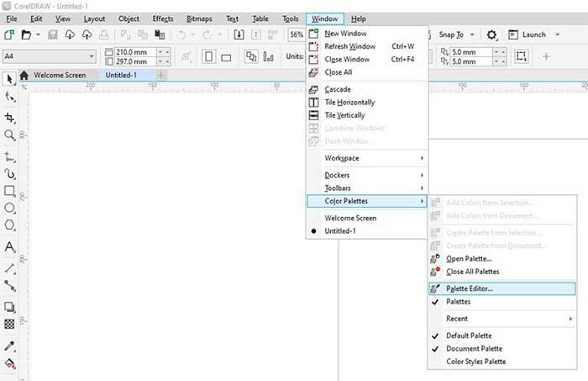This screenshot has width=588, height=381.
Task: Disable the Document Palette option
Action: pos(475,348)
